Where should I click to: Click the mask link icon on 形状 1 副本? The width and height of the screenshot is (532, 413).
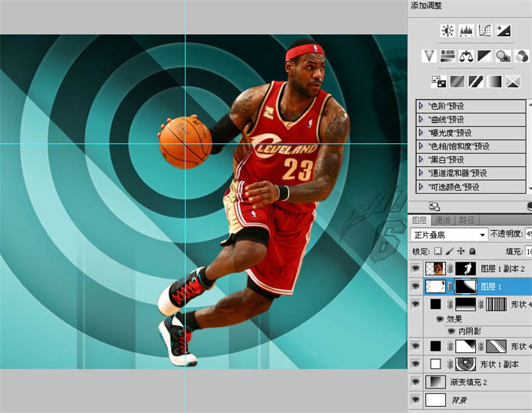pos(451,365)
